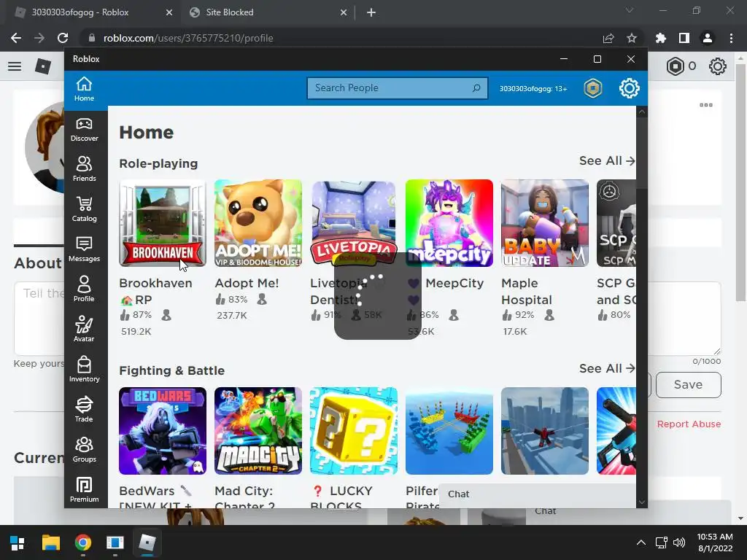The image size is (747, 560).
Task: Toggle Chrome side panel
Action: 684,38
